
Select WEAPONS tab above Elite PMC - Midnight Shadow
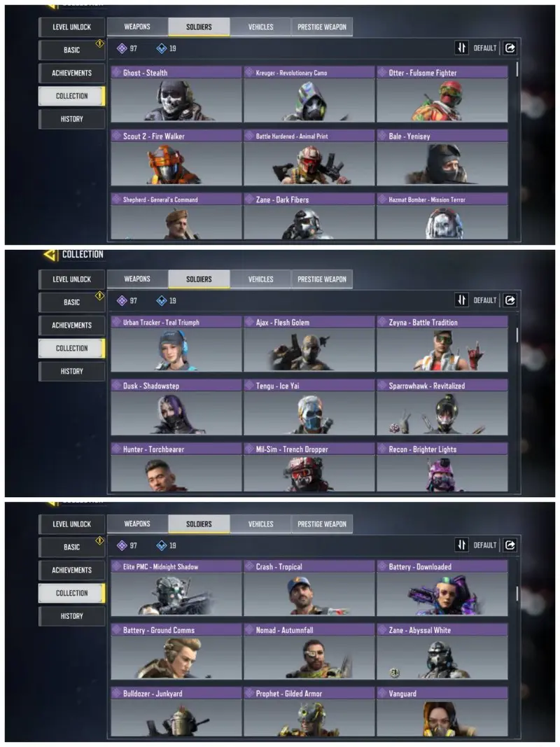(137, 524)
